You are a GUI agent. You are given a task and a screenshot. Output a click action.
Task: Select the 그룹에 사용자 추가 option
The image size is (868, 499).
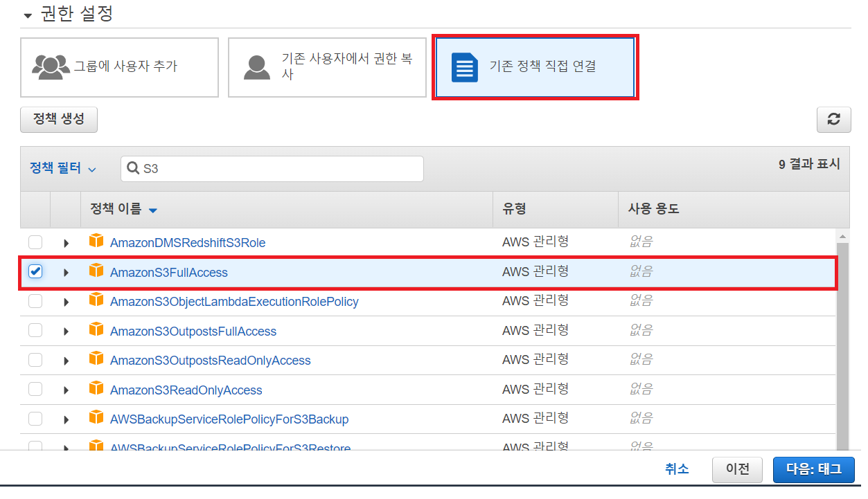(119, 67)
